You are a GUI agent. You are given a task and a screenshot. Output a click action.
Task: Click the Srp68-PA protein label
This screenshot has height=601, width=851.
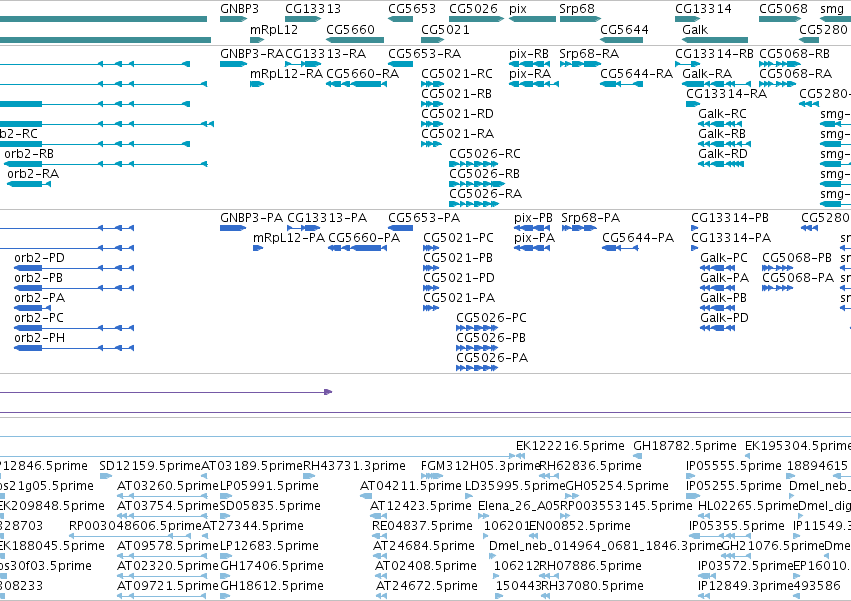[x=590, y=218]
